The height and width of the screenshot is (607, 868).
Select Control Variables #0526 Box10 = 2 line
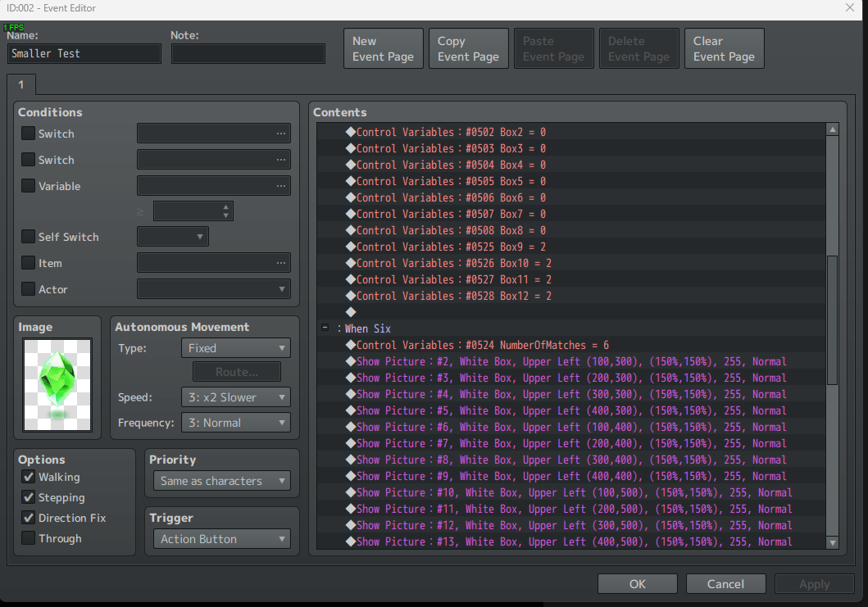click(571, 263)
